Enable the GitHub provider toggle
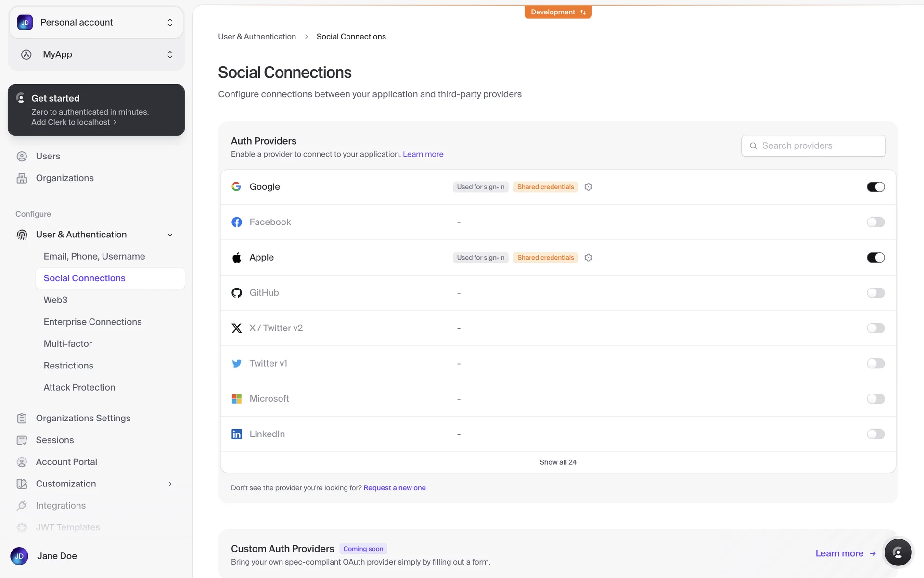Screen dimensions: 924x578 click(875, 293)
